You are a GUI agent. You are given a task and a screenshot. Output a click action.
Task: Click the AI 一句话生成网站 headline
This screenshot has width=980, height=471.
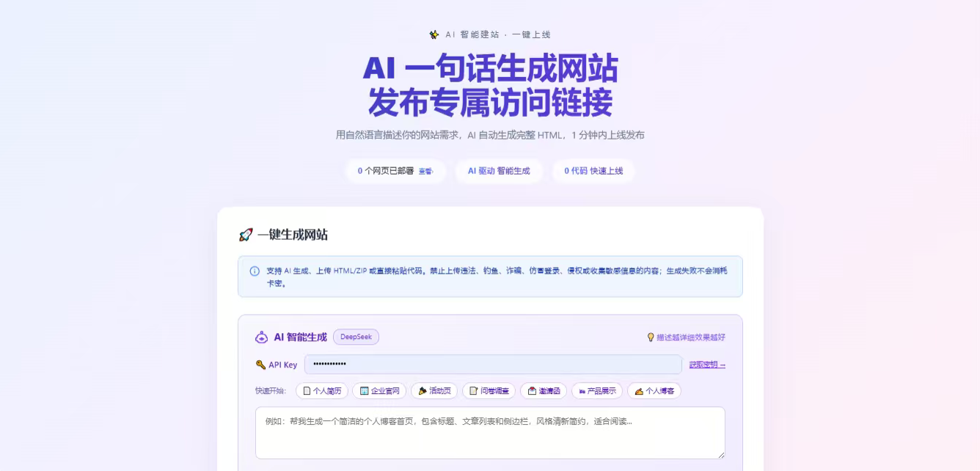pyautogui.click(x=490, y=68)
